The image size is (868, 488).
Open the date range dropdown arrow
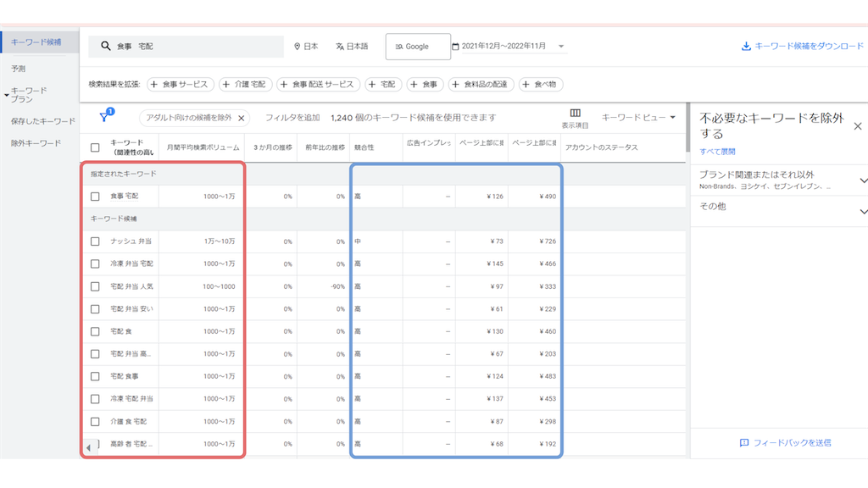561,47
